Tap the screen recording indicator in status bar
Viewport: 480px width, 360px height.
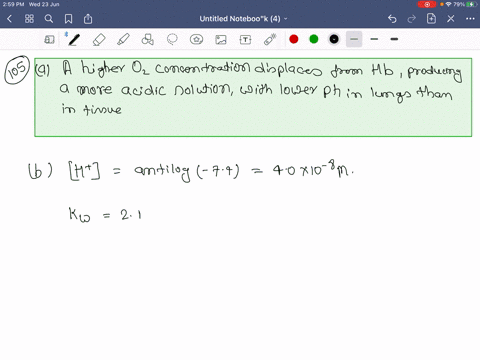427,4
